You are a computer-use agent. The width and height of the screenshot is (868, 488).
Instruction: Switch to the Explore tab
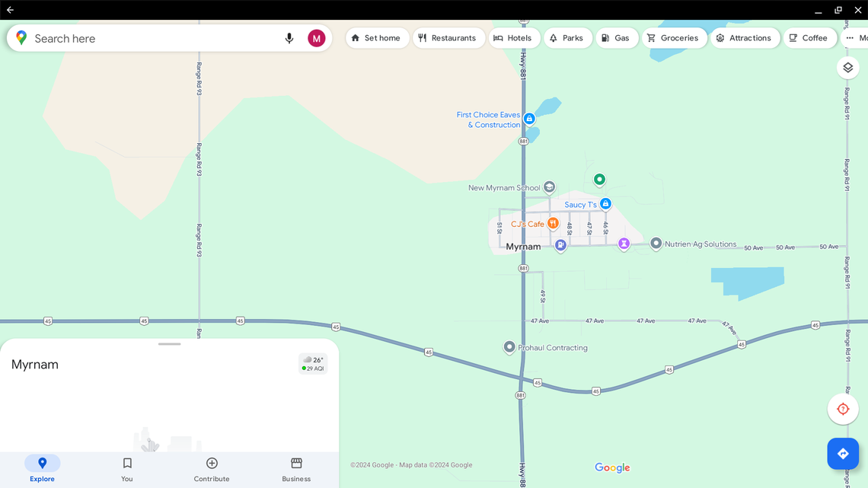coord(42,469)
